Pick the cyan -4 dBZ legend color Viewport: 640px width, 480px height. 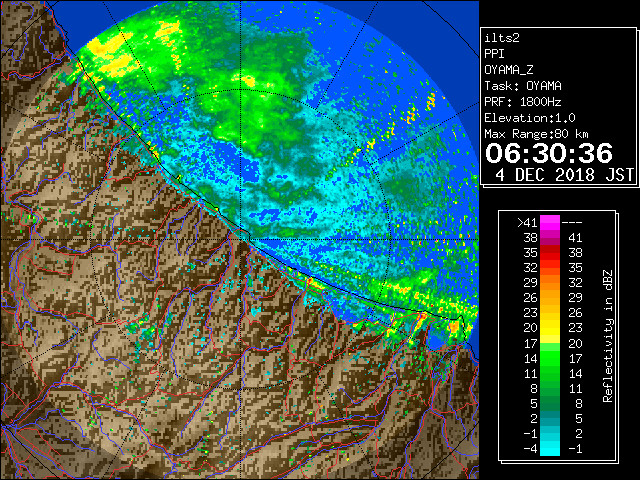coord(550,448)
